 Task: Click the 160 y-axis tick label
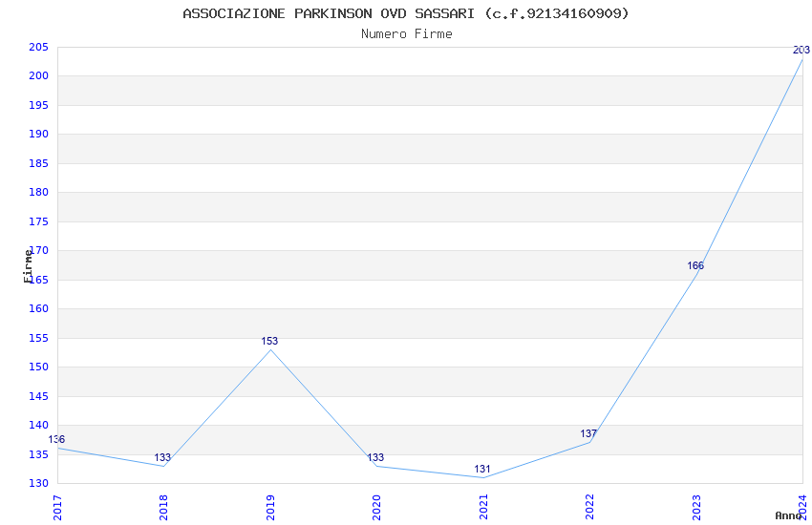[x=39, y=308]
